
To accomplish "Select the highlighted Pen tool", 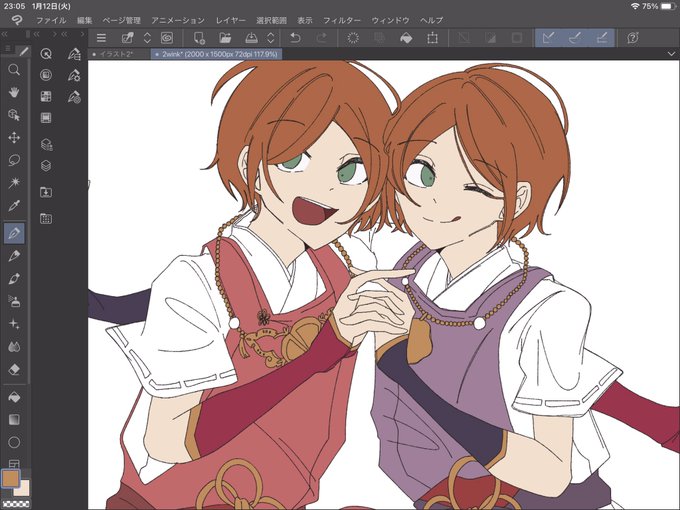I will (14, 233).
